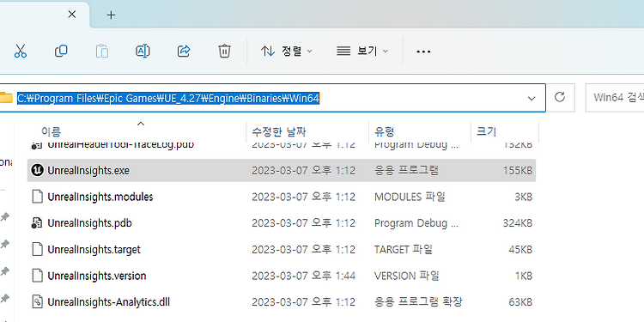The image size is (644, 322).
Task: Sort by 크기 column header
Action: (486, 131)
